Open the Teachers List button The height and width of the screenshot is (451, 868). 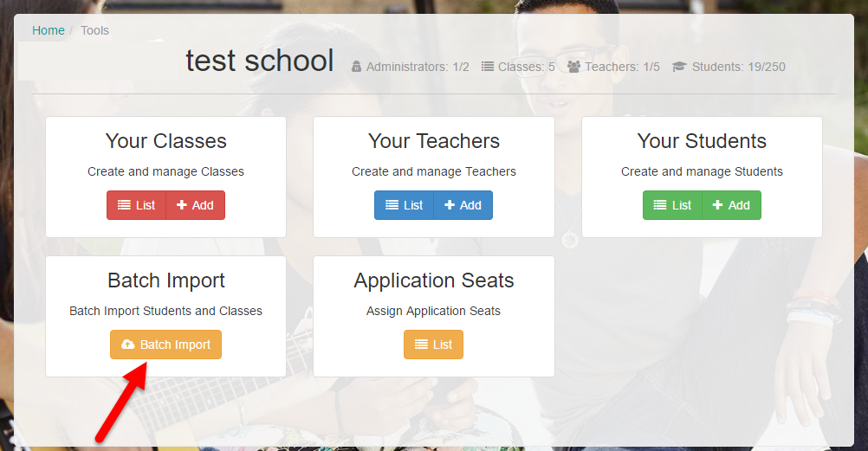404,205
